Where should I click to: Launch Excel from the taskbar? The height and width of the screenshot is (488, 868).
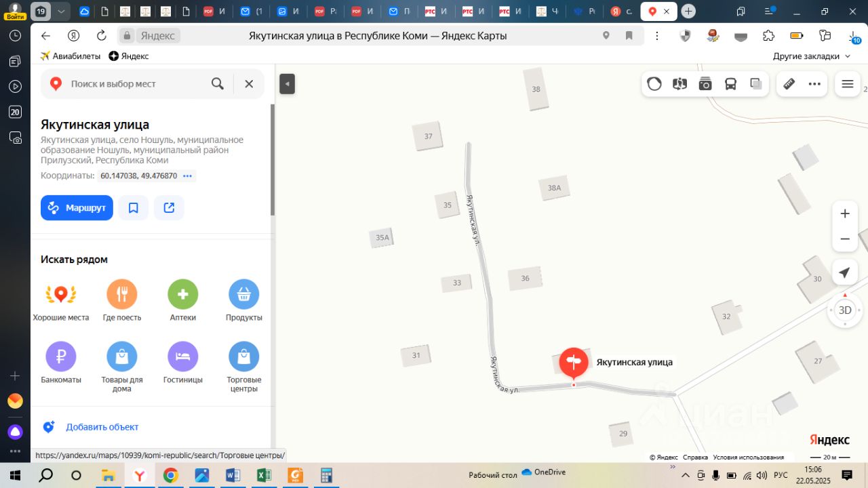point(264,475)
